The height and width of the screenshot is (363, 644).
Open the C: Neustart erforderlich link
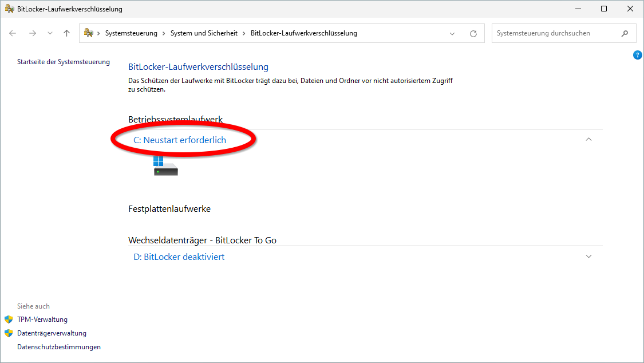point(180,139)
